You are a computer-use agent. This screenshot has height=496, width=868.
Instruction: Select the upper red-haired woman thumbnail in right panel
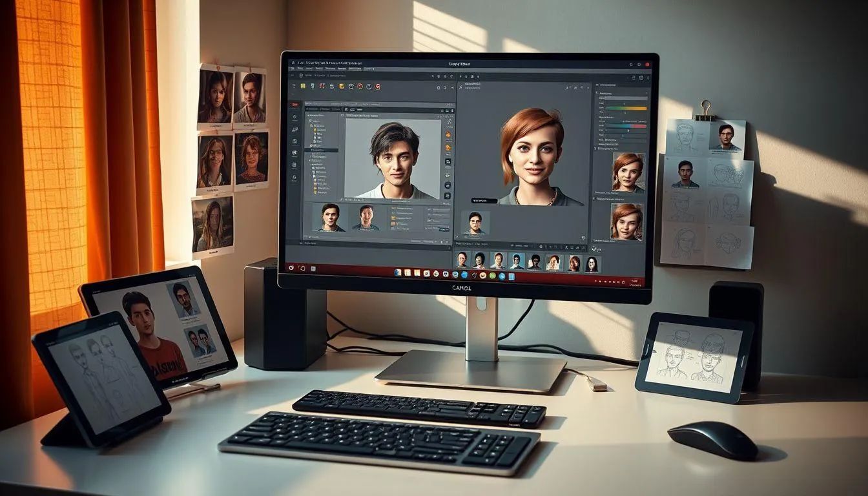(x=629, y=173)
